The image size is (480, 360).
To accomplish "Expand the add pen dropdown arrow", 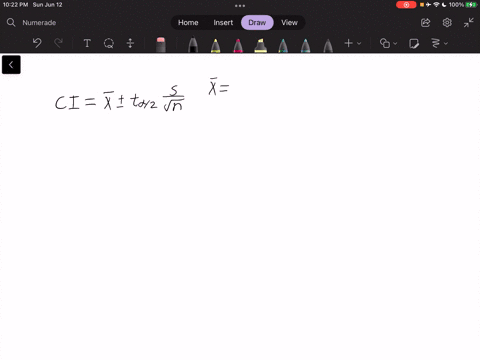I will tap(359, 43).
